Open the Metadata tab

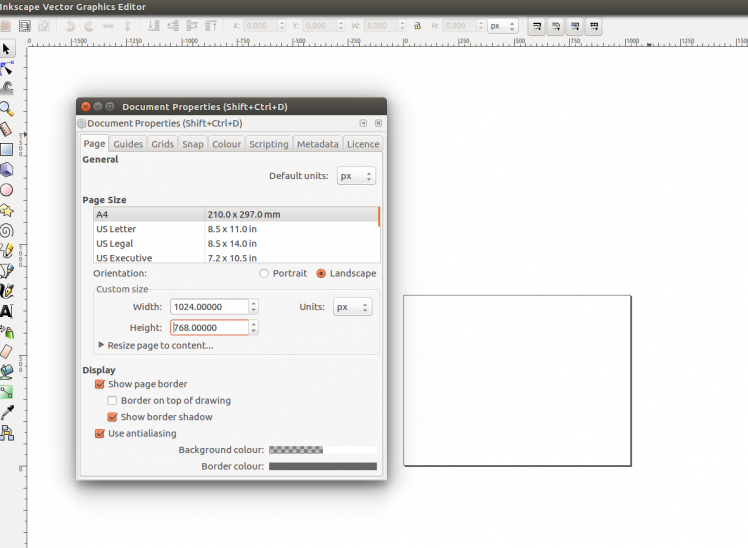317,144
